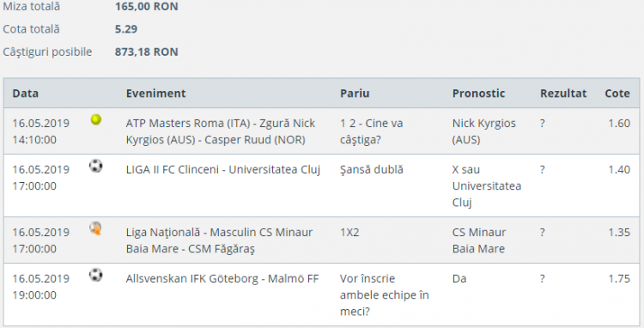Click the soccer ball icon beside IFK Göteborg
Viewport: 644px width, 328px height.
tap(95, 275)
